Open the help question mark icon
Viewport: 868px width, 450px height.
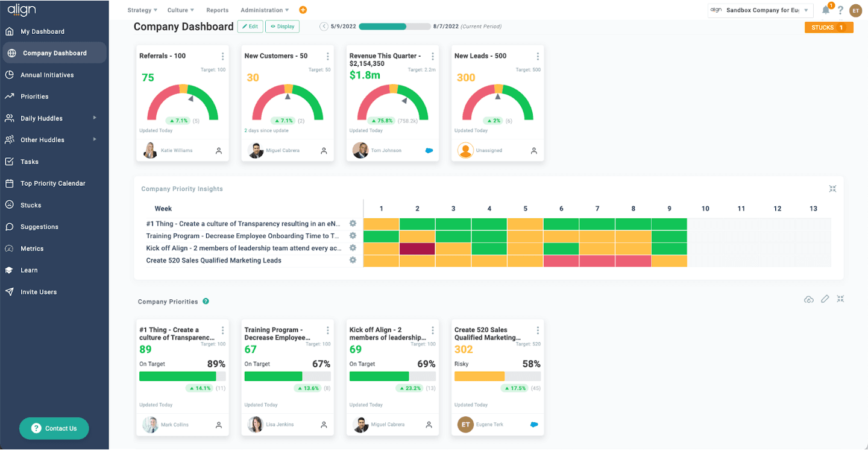click(840, 10)
